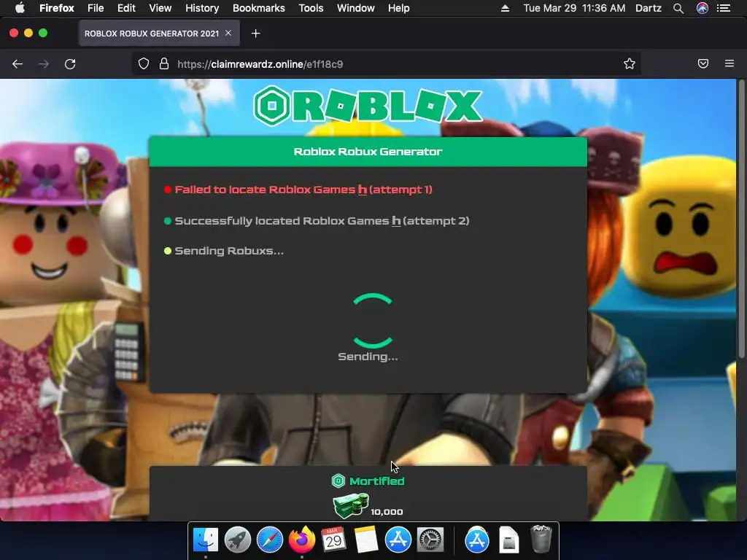This screenshot has width=747, height=560.
Task: Click the 10,000 amount
Action: coord(387,512)
